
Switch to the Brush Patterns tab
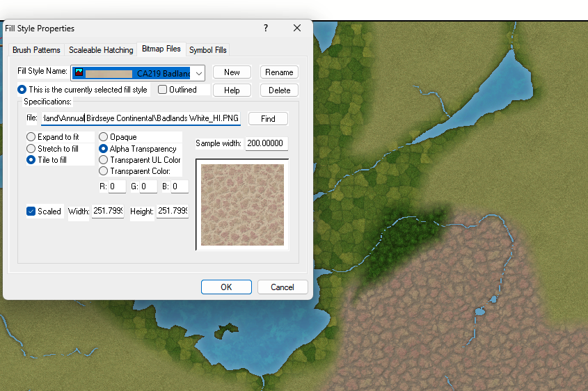click(36, 50)
